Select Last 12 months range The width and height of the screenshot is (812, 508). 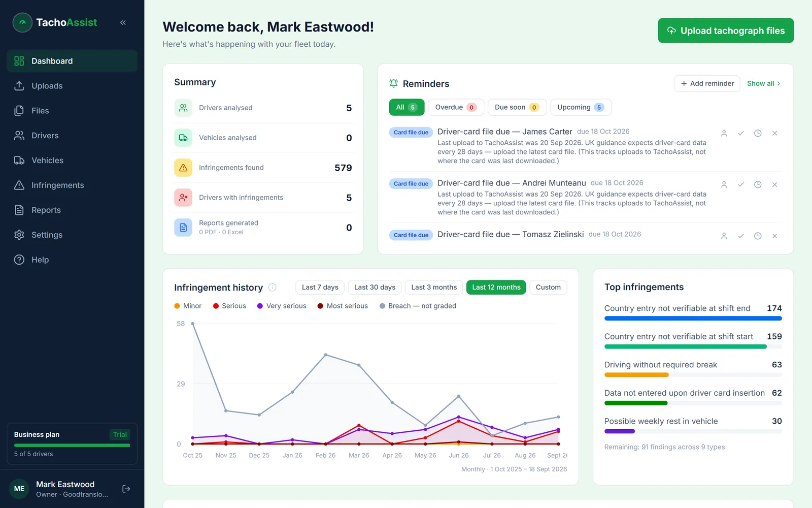[x=496, y=287]
